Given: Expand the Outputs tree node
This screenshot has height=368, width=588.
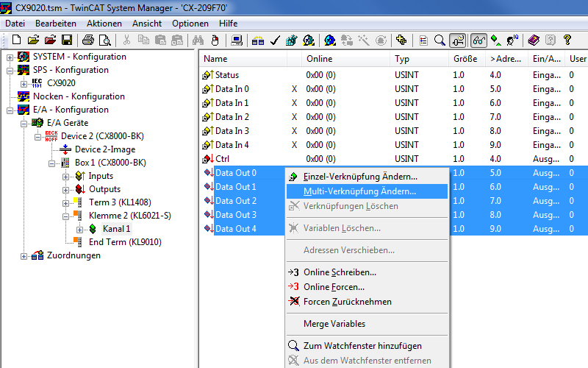Looking at the screenshot, I should [x=65, y=190].
